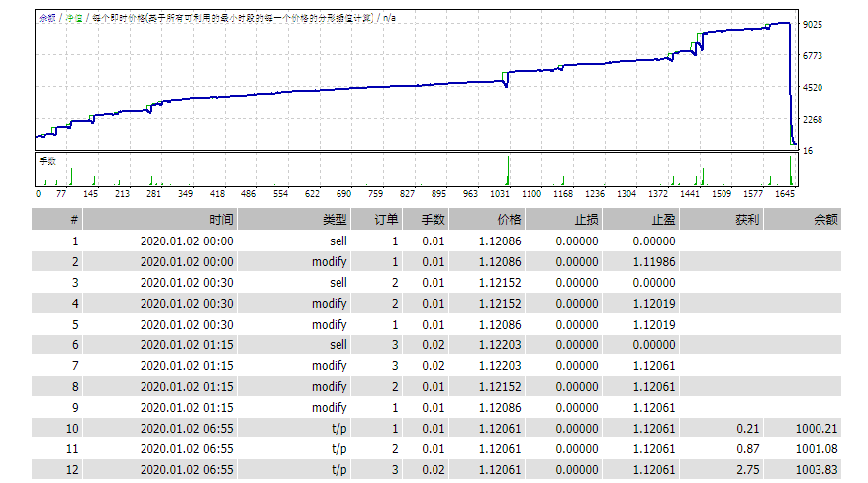
Task: Click the 1031 tick on the chart x-axis
Action: coord(502,194)
